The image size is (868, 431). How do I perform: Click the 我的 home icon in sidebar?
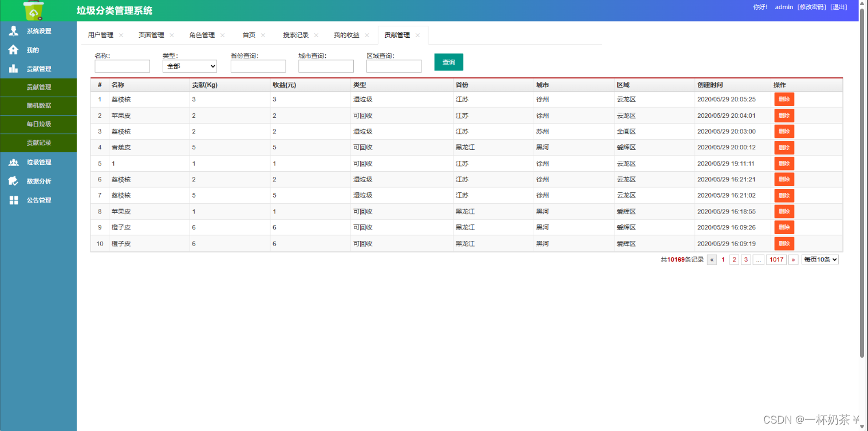(x=13, y=50)
